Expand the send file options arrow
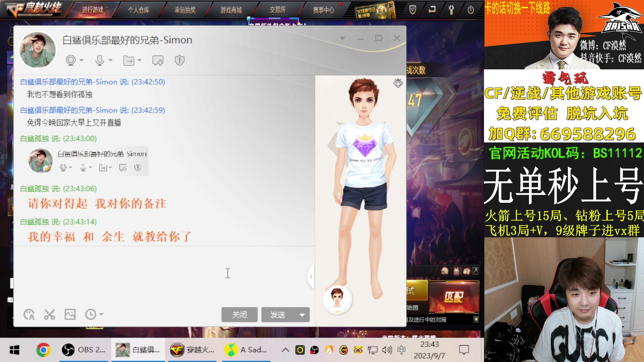644x362 pixels. click(140, 60)
